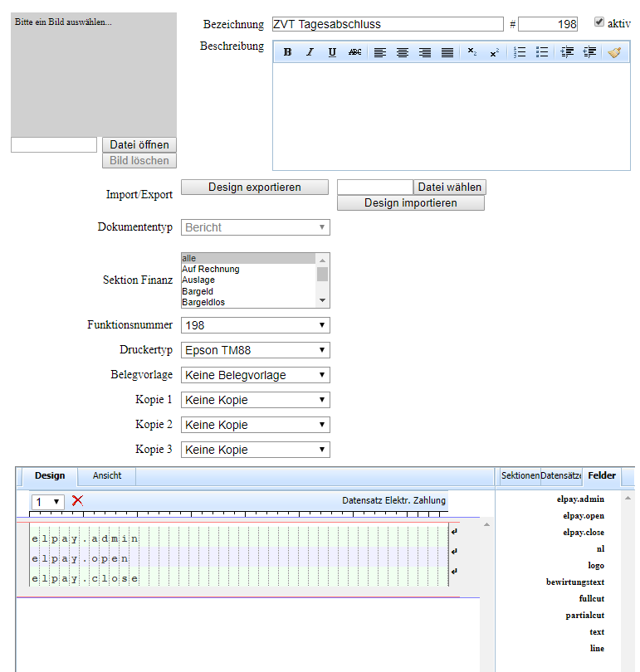
Task: Open the Kopie 2 dropdown
Action: coord(256,425)
